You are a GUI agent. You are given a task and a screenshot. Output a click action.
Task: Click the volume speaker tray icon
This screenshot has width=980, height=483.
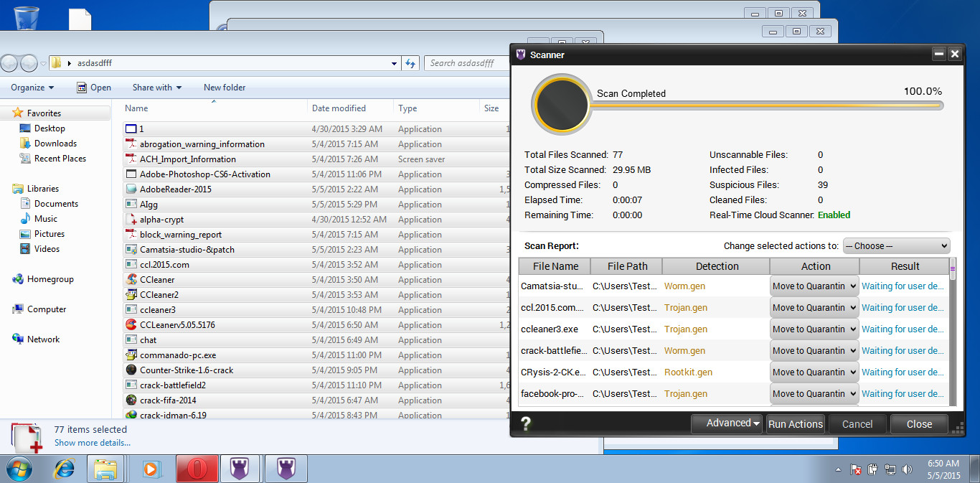coord(907,469)
